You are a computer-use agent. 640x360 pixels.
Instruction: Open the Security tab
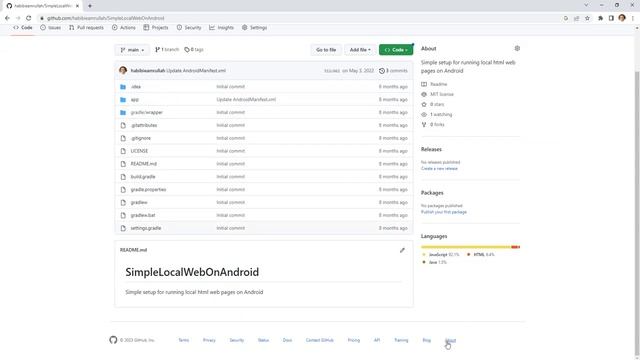pyautogui.click(x=189, y=28)
